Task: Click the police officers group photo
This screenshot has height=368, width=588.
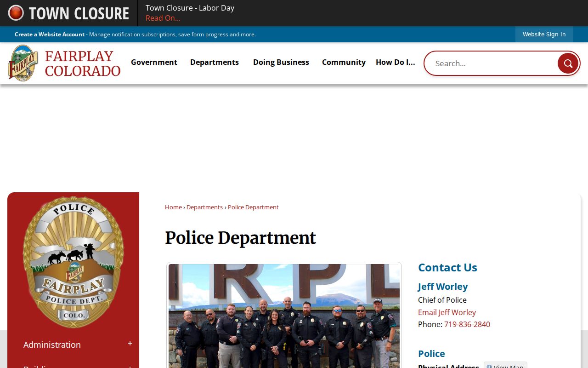Action: click(x=284, y=316)
